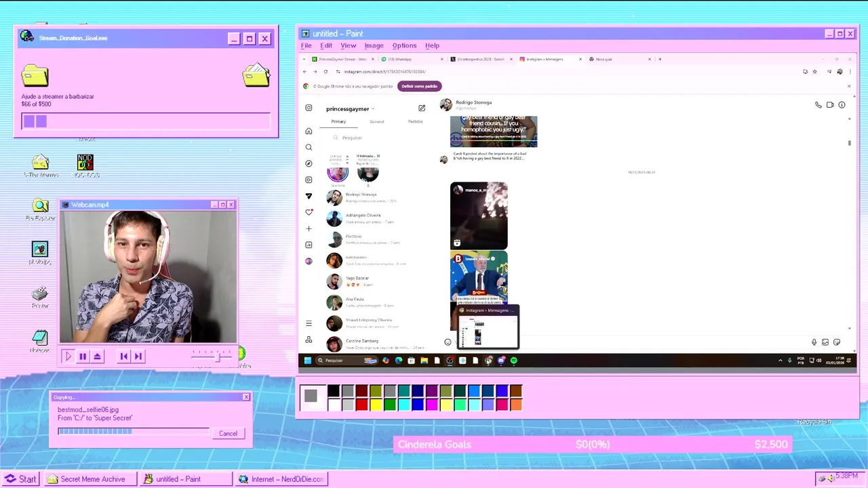Switch to the General inbox tab

pyautogui.click(x=377, y=121)
